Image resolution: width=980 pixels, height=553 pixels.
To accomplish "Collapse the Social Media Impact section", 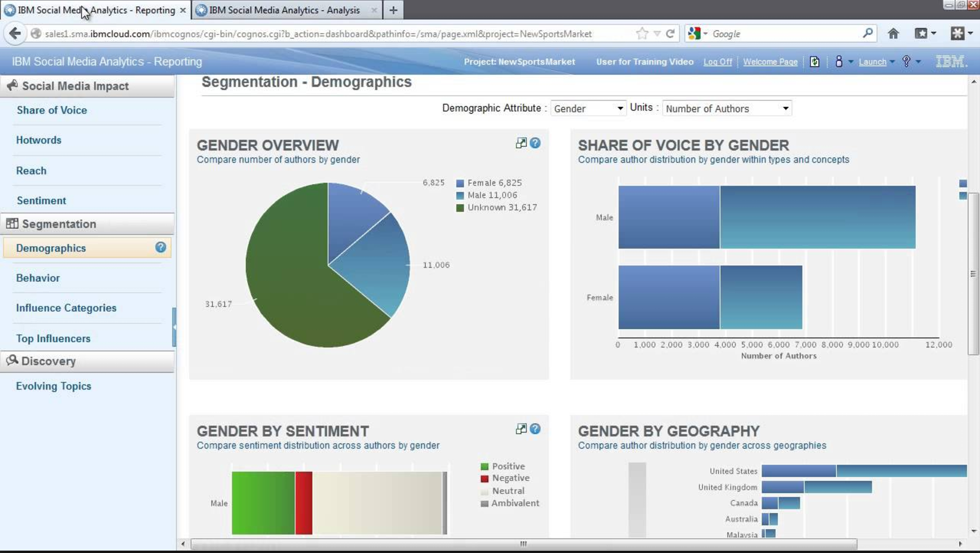I will click(x=87, y=86).
